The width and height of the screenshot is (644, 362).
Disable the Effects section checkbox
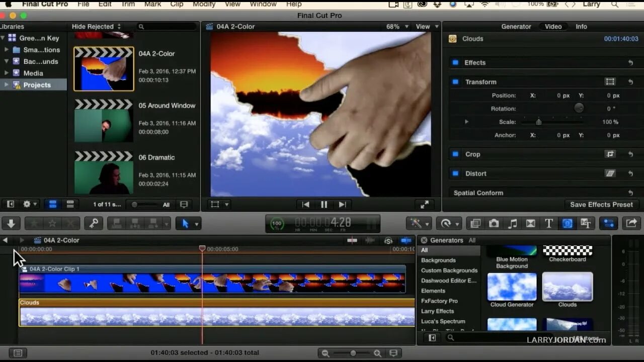click(455, 62)
